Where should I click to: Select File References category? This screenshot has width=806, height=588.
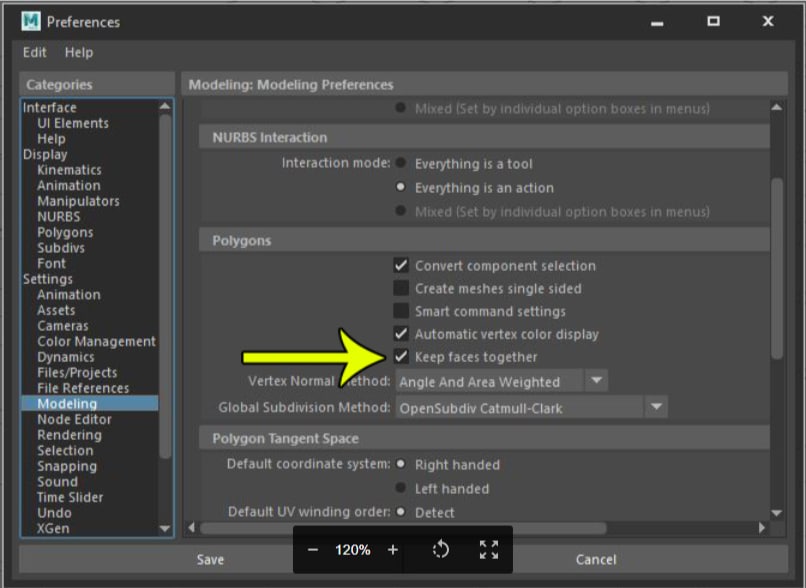pos(83,388)
